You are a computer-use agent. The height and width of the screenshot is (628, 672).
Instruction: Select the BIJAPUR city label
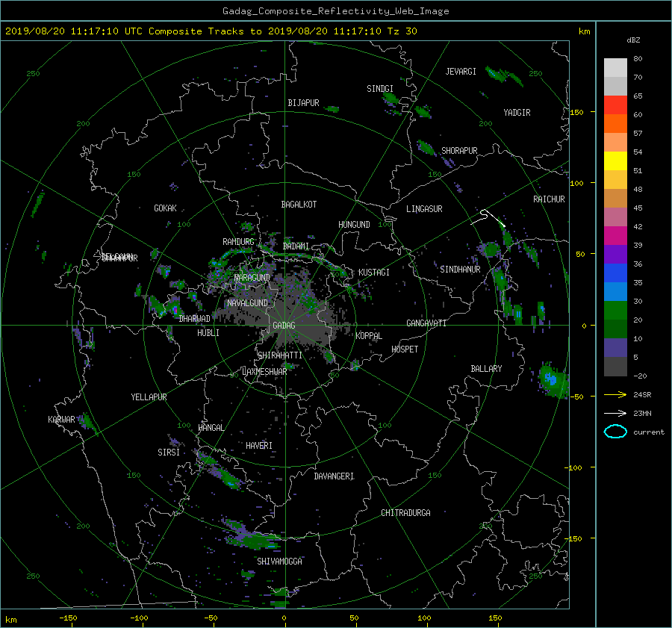(303, 103)
